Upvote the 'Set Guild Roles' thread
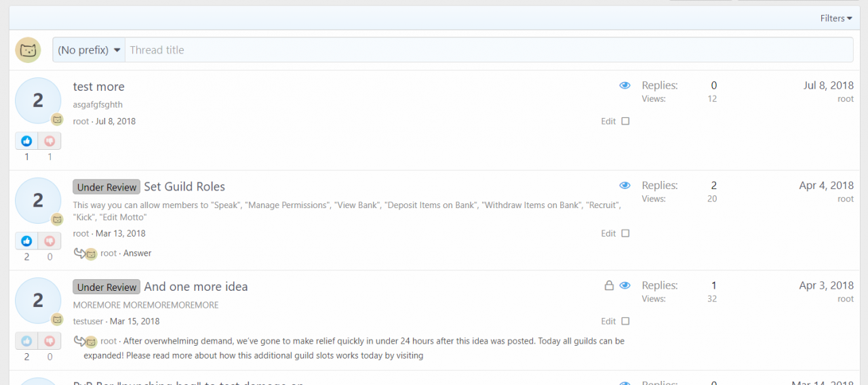The image size is (868, 385). click(x=26, y=241)
